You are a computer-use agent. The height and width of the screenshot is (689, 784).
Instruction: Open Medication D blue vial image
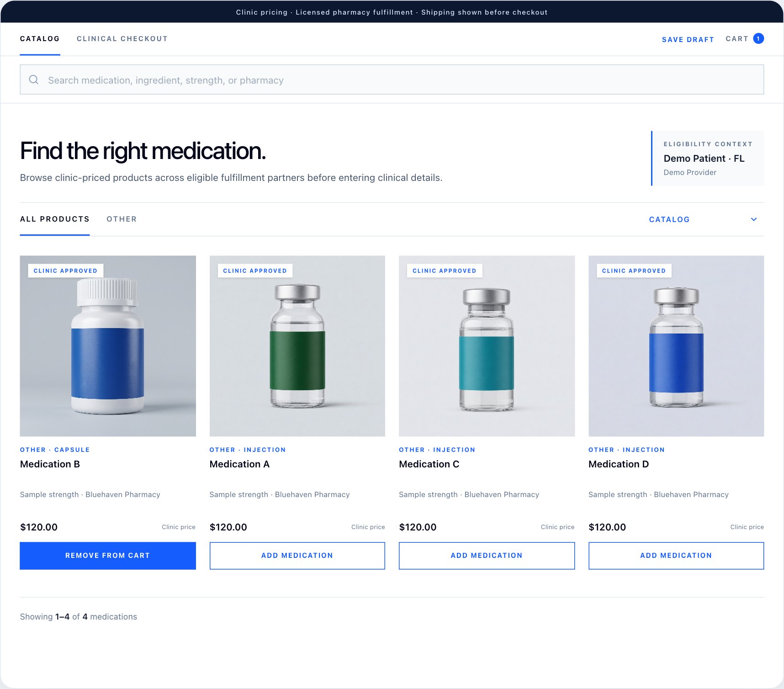(676, 346)
